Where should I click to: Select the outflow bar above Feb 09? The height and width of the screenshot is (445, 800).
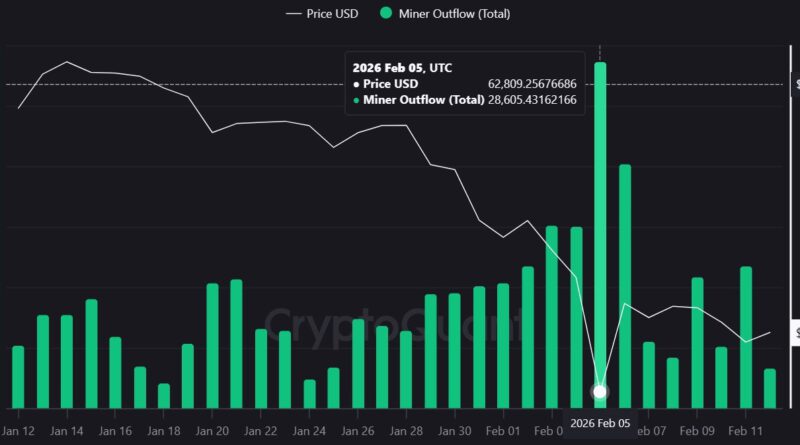pyautogui.click(x=697, y=342)
